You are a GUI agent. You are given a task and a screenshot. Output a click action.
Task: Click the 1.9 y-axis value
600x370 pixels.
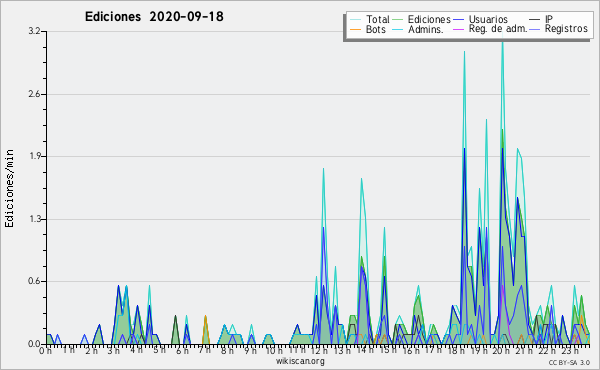(34, 156)
